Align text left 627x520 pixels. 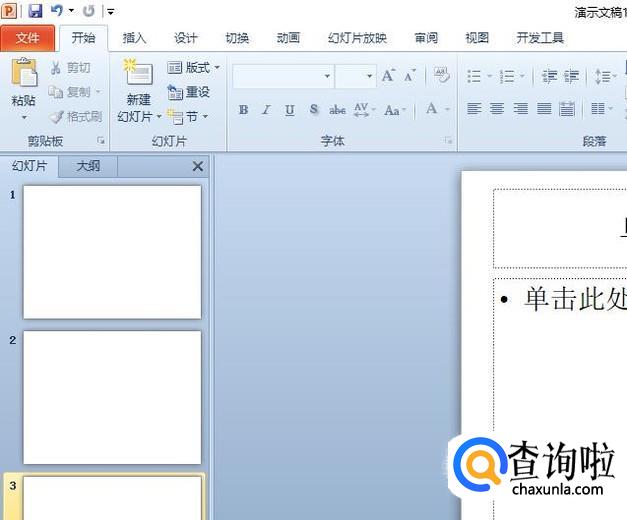click(474, 109)
